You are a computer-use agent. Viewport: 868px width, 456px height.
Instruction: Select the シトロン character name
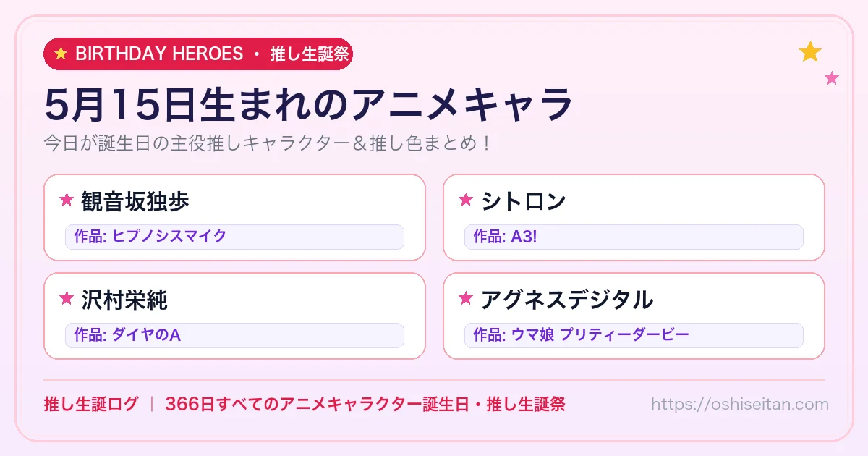(x=524, y=201)
